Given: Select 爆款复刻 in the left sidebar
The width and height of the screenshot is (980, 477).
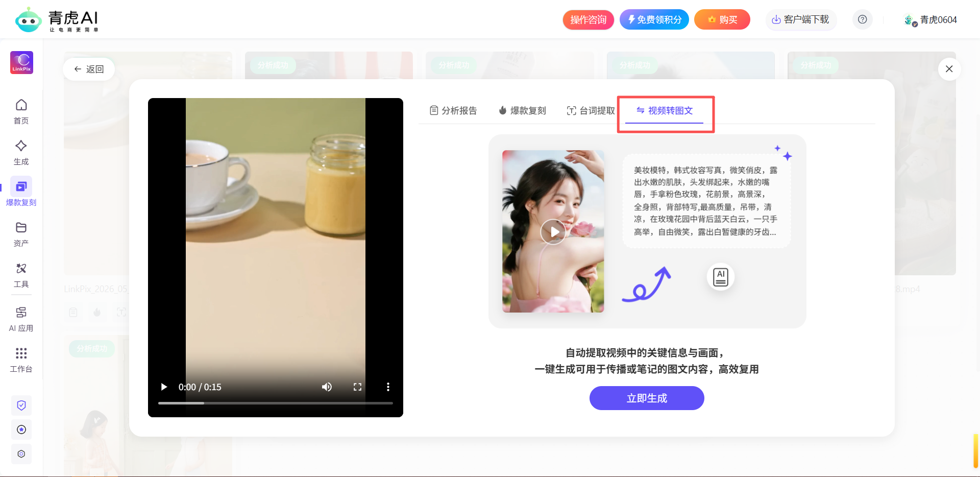Looking at the screenshot, I should point(21,192).
